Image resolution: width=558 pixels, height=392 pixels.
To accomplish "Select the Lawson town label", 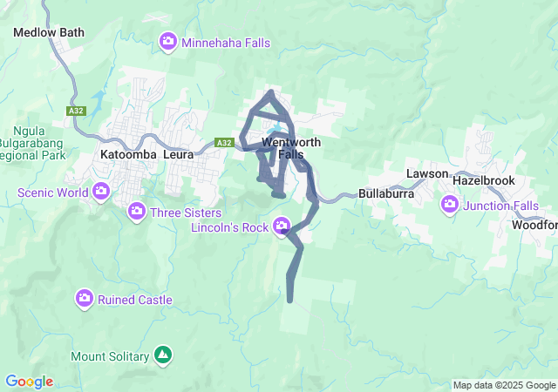I will pos(427,173).
